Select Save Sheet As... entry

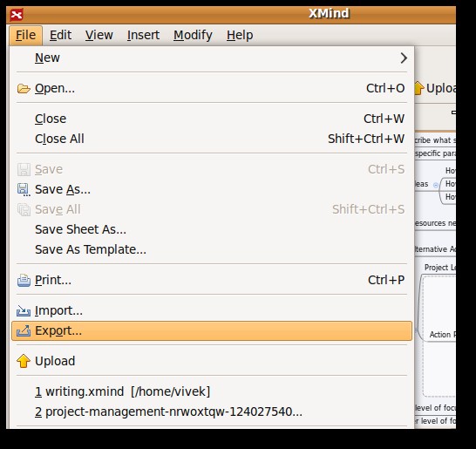tap(212, 230)
